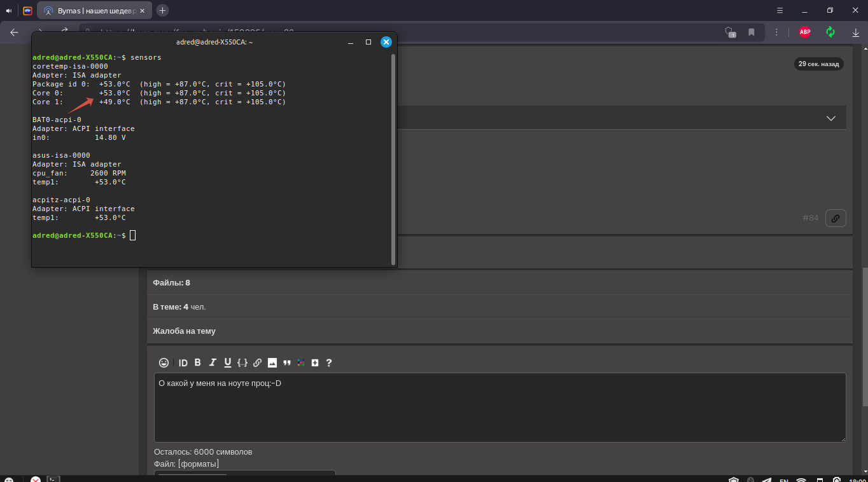The width and height of the screenshot is (868, 482).
Task: Toggle bold formatting in post editor
Action: point(197,362)
